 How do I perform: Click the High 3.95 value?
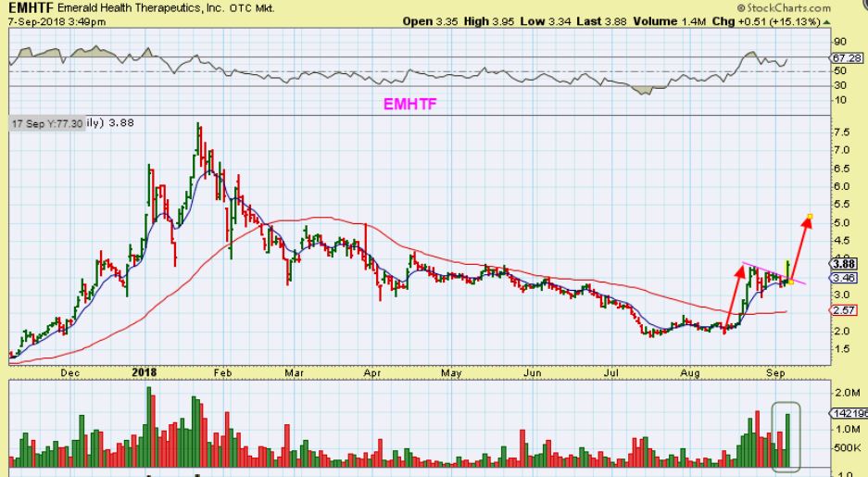(489, 21)
